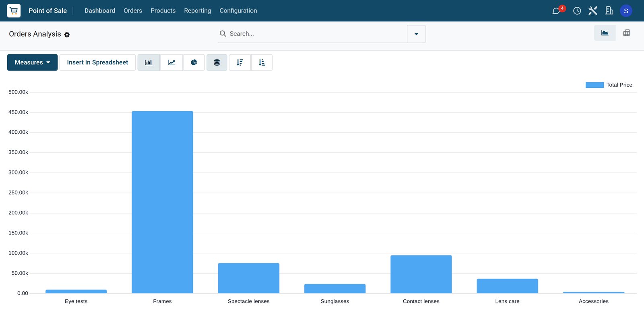Viewport: 644px width, 313px height.
Task: Open the messages chat icon
Action: click(557, 11)
